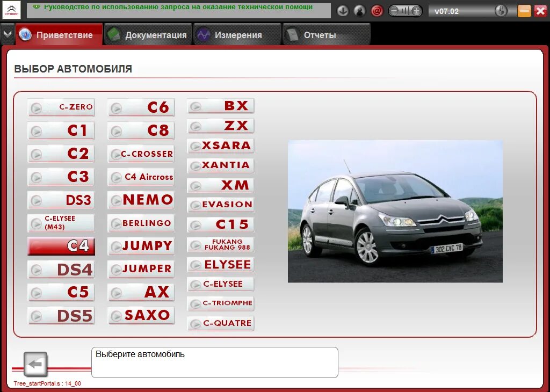Image resolution: width=550 pixels, height=392 pixels.
Task: Pick the C-CROSSER model
Action: click(x=141, y=154)
